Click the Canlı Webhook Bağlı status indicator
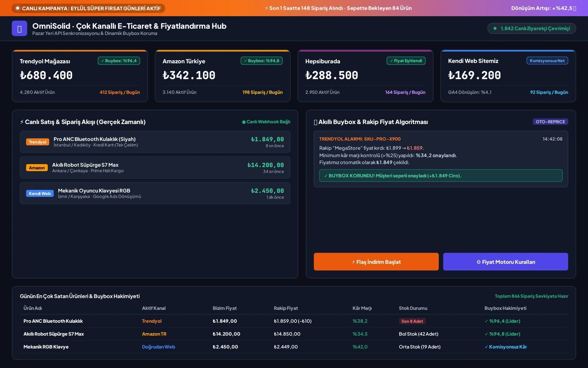The image size is (588, 368). coord(266,122)
